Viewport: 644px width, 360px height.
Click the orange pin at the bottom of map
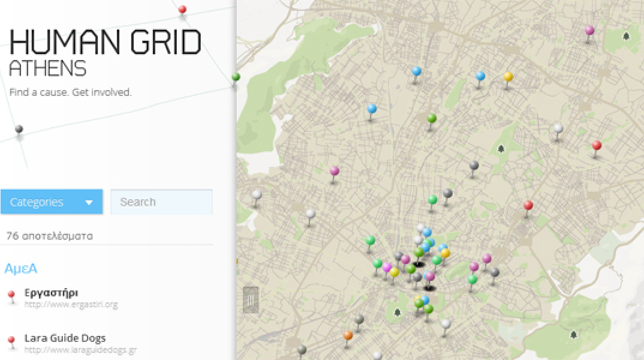point(347,337)
